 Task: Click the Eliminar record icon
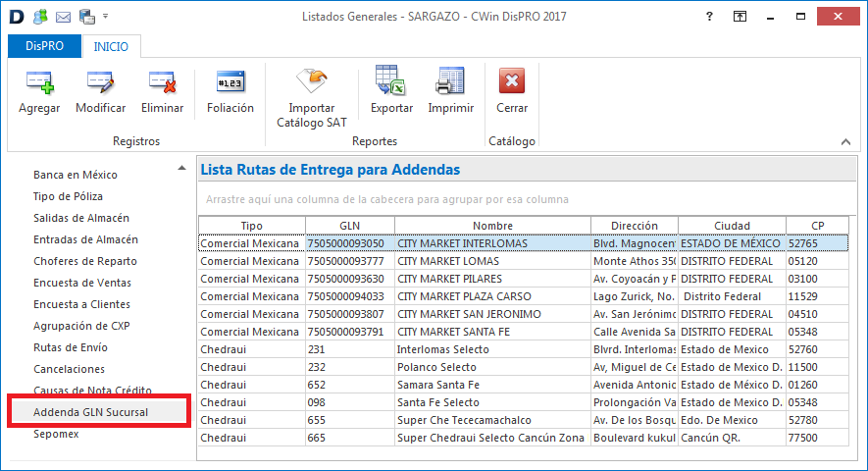tap(162, 82)
